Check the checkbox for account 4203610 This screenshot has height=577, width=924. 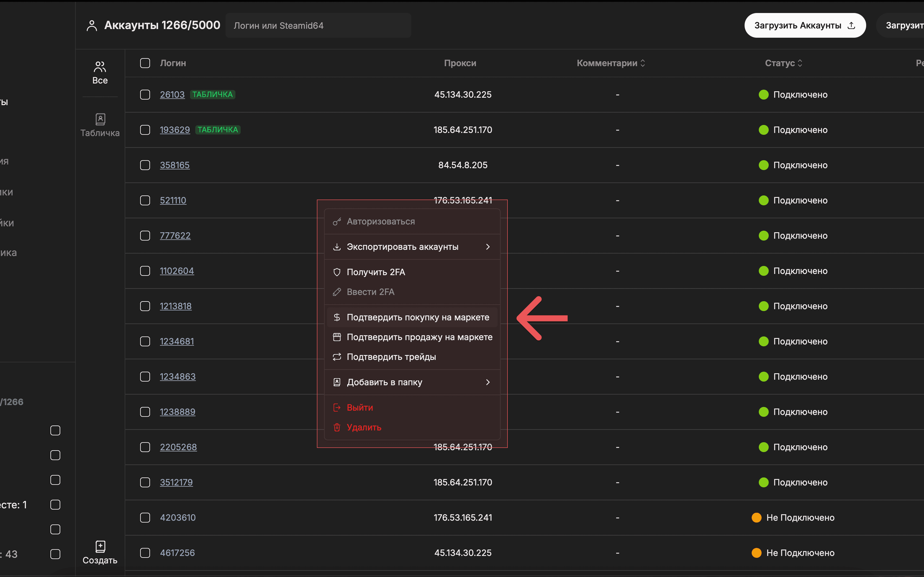pyautogui.click(x=145, y=518)
